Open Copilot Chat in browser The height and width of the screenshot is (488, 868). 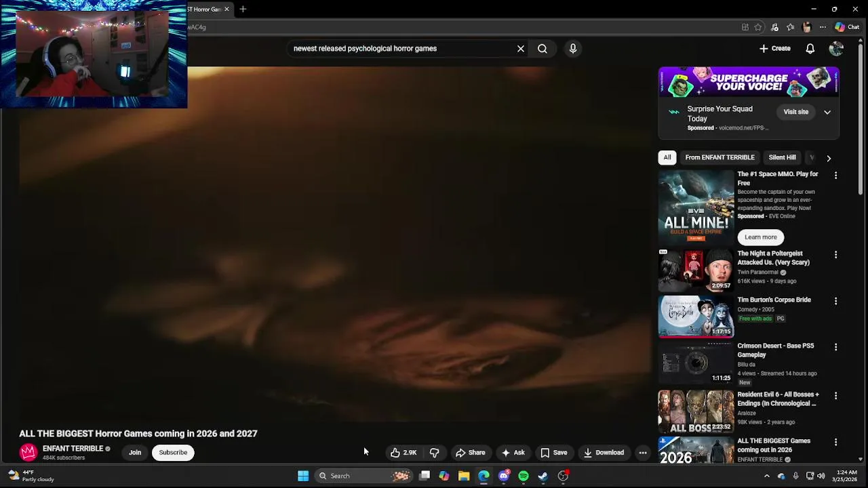(x=847, y=27)
